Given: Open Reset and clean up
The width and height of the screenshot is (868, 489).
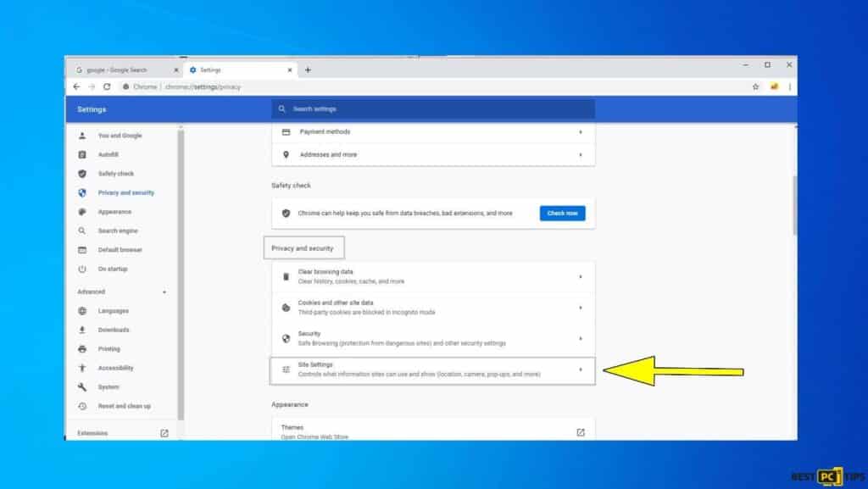Looking at the screenshot, I should coord(124,406).
